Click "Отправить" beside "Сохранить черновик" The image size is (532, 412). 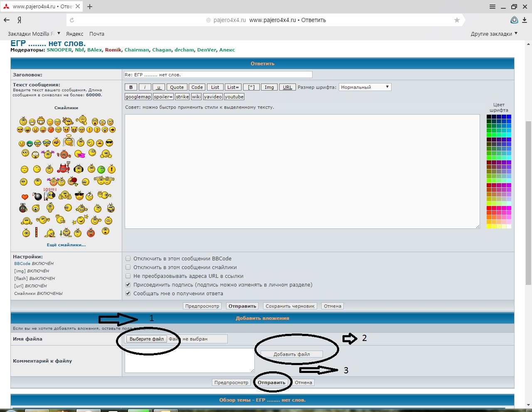click(x=242, y=306)
